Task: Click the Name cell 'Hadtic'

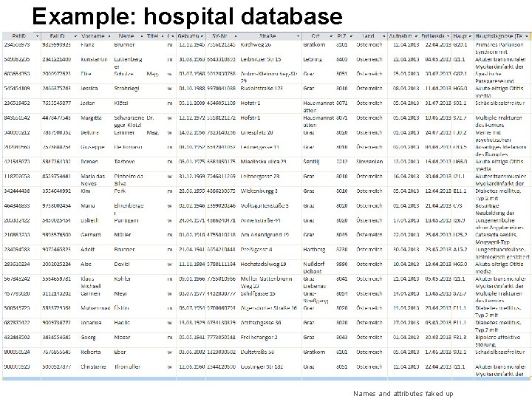Action: 122,323
